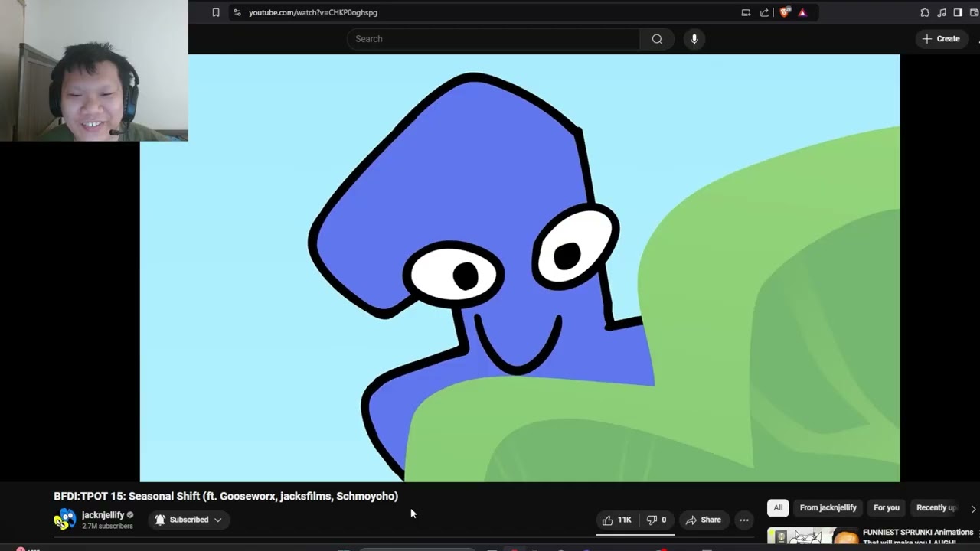Bookmark this page with the bookmark icon
980x551 pixels.
pos(216,12)
